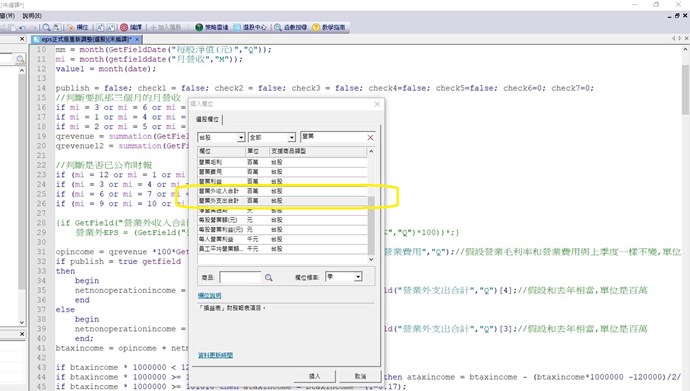Open the 資料更新時間 link
The width and height of the screenshot is (690, 391).
215,355
